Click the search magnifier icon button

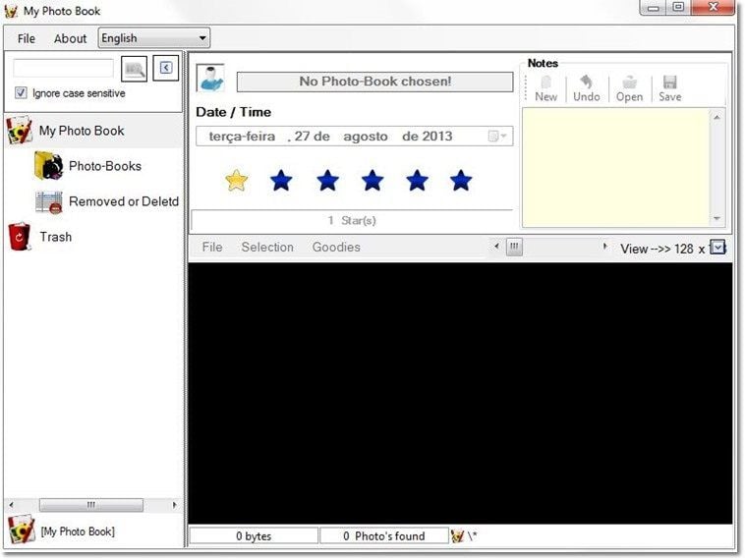point(134,70)
